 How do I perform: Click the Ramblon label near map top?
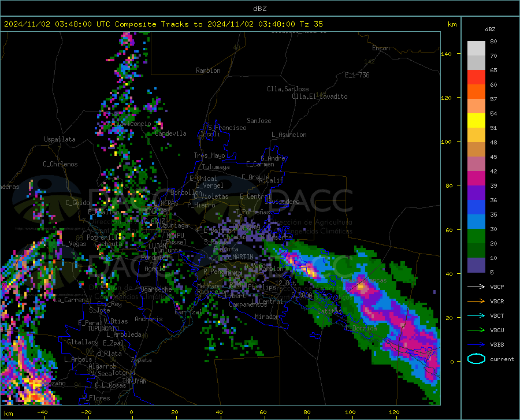(x=208, y=70)
